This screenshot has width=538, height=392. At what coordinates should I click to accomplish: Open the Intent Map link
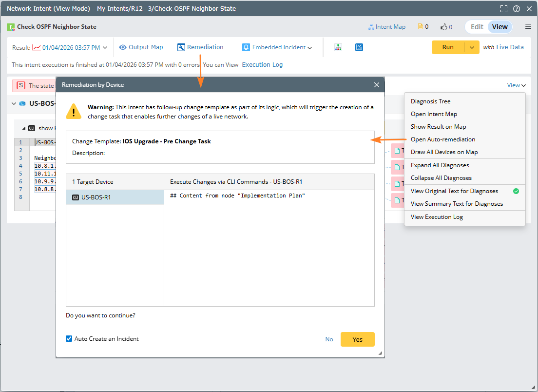click(387, 27)
